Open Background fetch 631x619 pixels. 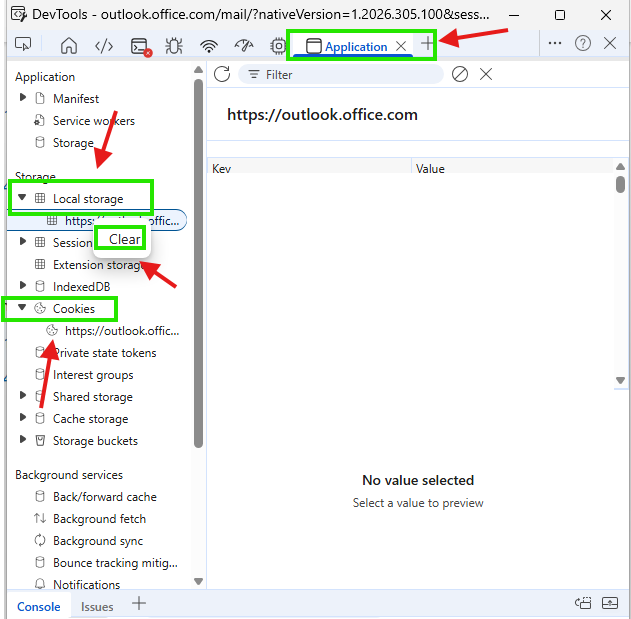[99, 519]
